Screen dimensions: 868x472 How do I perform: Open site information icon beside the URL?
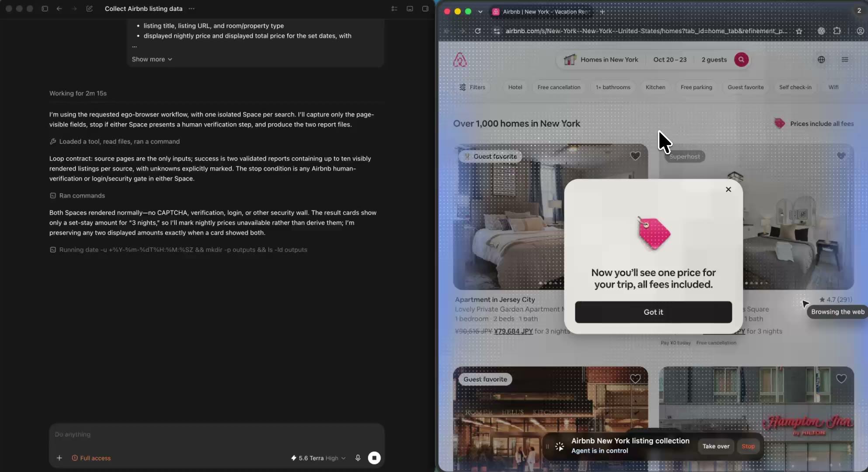497,31
